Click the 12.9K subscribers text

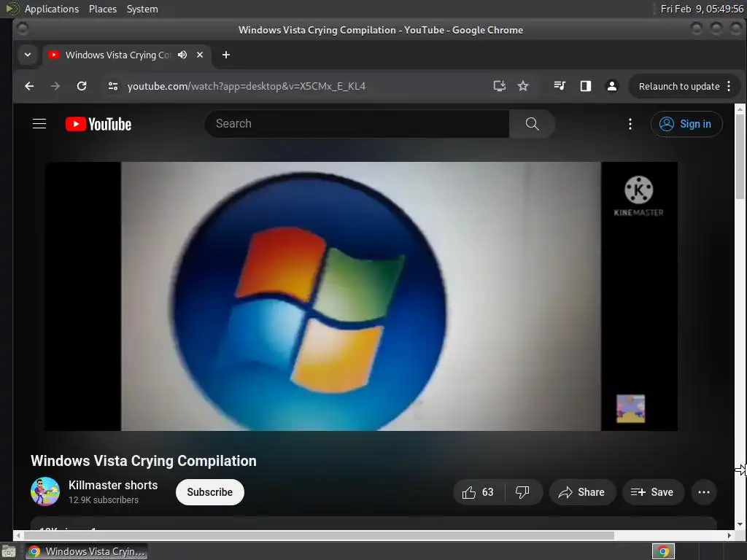pyautogui.click(x=104, y=500)
